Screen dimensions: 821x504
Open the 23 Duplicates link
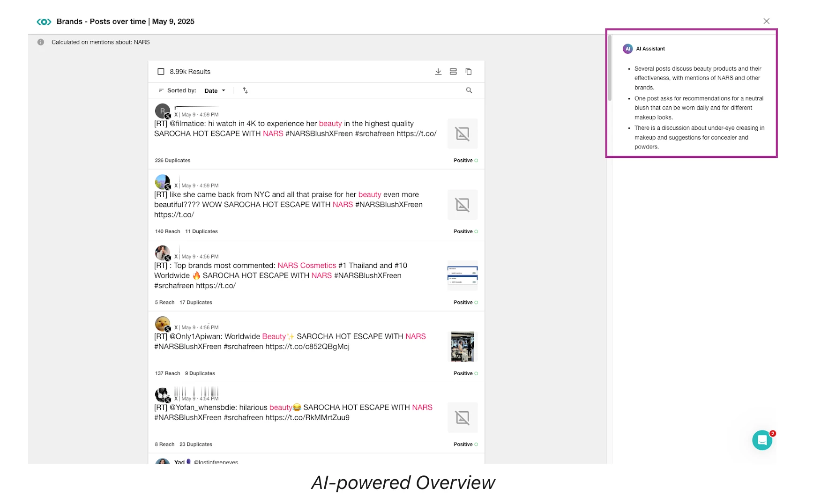(196, 445)
